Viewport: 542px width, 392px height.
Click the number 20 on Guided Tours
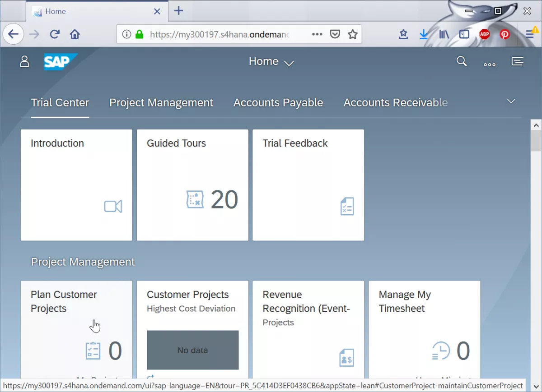point(224,199)
